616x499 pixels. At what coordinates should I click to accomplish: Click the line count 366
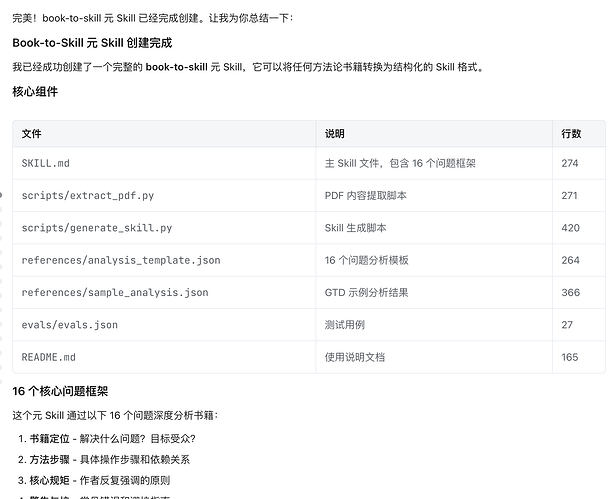(570, 292)
